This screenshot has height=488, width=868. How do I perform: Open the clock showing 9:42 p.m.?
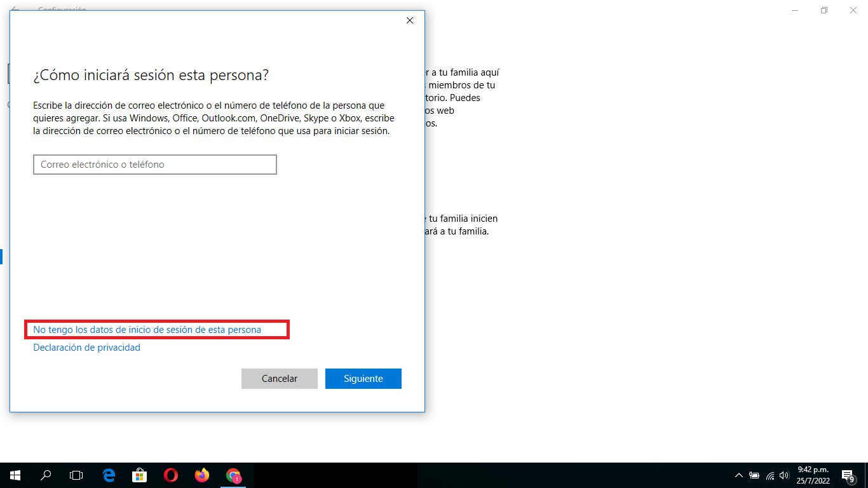click(813, 475)
